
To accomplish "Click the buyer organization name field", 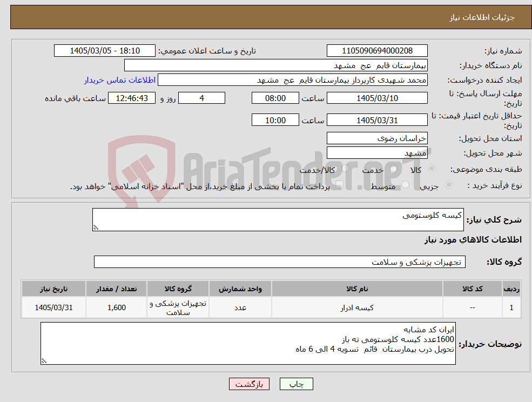I will click(275, 65).
